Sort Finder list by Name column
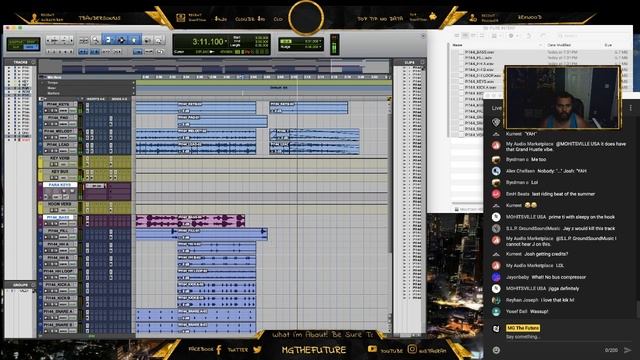640x360 pixels. [458, 45]
